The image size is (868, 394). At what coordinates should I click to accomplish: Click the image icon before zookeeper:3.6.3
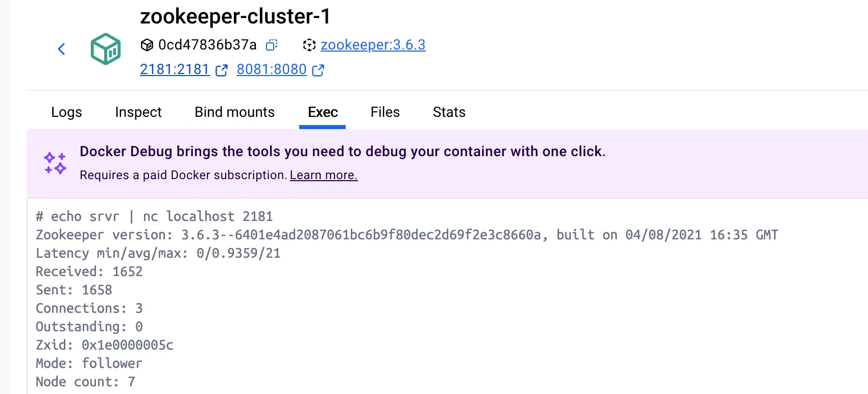(309, 45)
